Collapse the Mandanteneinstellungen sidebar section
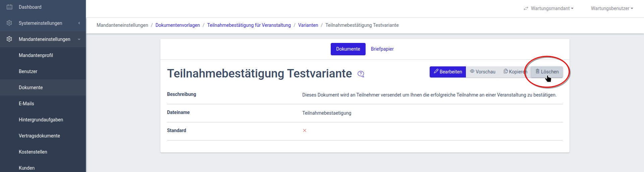 [79, 39]
